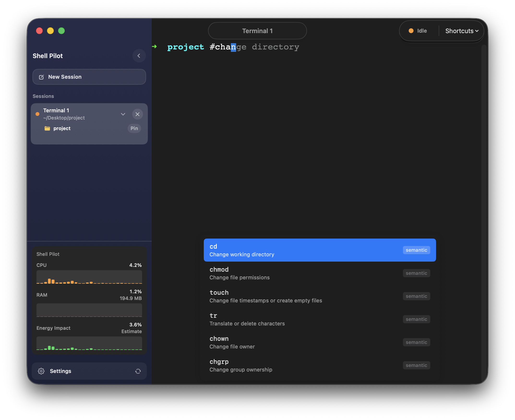Choose the chgrp suggestion
This screenshot has width=515, height=420.
point(320,365)
